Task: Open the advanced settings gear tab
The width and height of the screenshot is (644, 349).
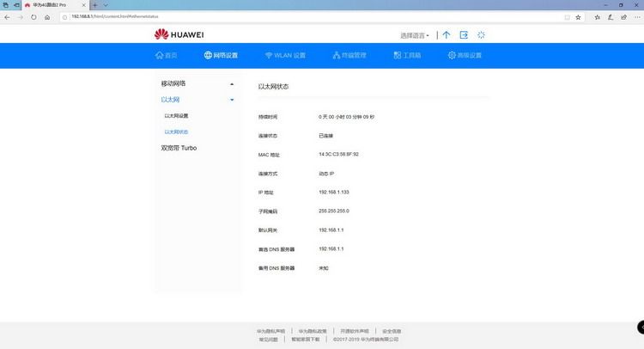Action: tap(465, 55)
